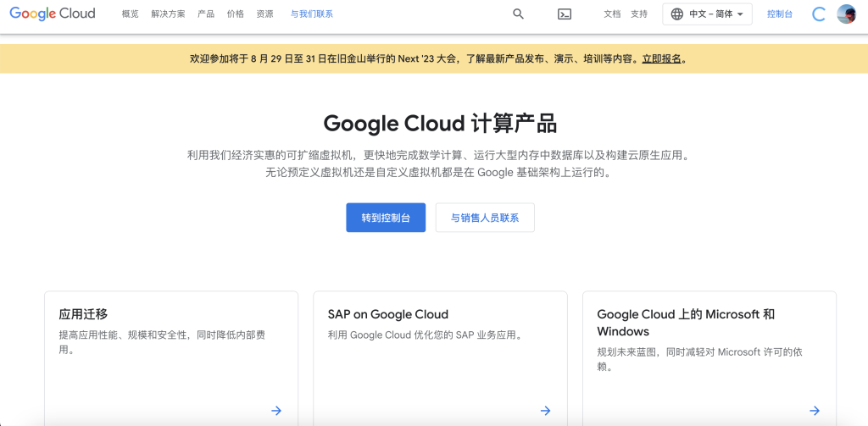Click the Google Cloud 计算产品 heading
Viewport: 868px width, 426px height.
(440, 124)
